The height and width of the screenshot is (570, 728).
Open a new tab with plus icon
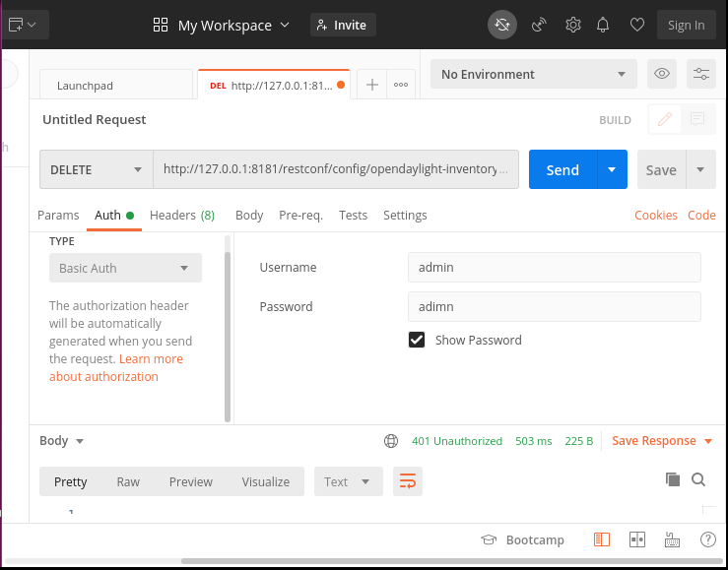372,85
